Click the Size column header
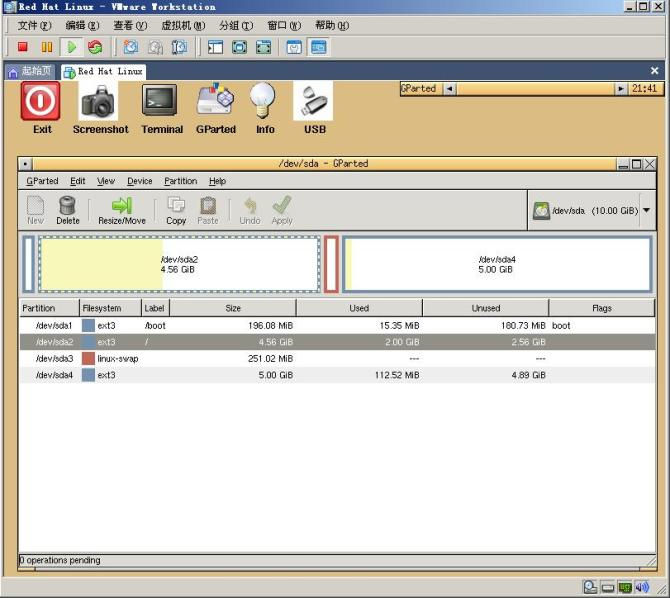Viewport: 670px width, 598px height. pyautogui.click(x=233, y=308)
